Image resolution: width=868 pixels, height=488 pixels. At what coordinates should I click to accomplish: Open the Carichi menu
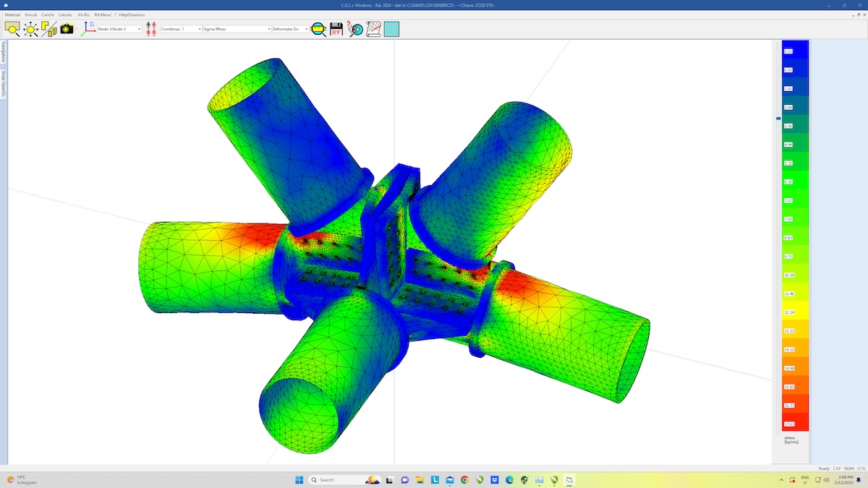point(48,14)
